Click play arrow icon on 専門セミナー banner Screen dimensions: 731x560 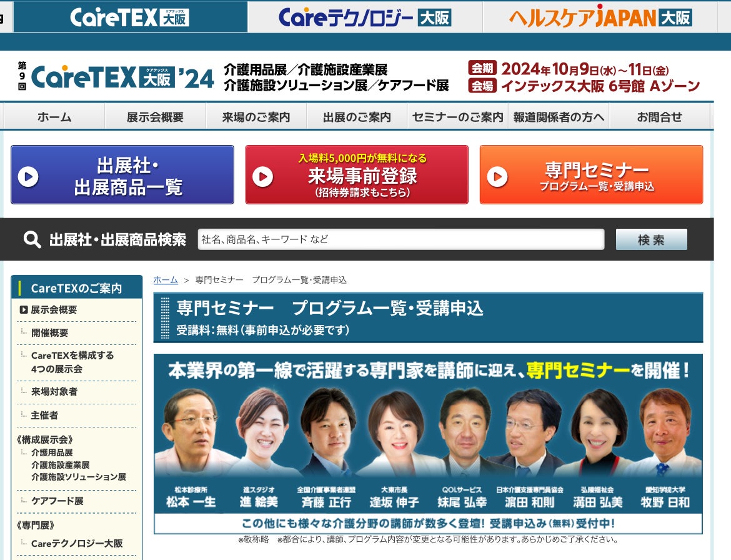click(x=497, y=177)
